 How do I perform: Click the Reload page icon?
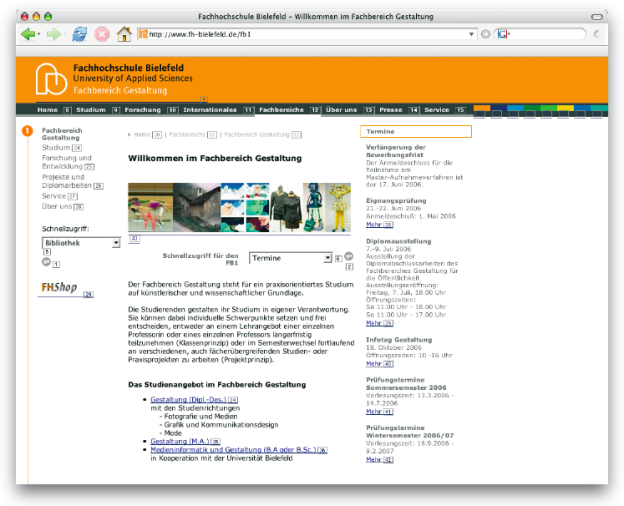pyautogui.click(x=80, y=34)
